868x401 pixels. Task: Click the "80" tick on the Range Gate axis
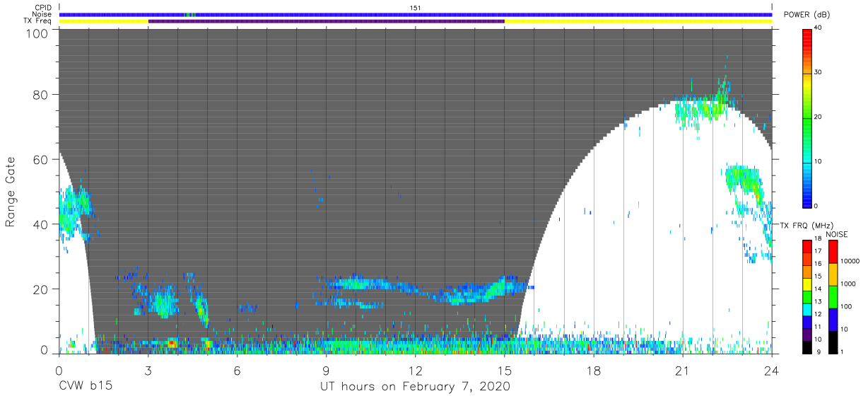(x=40, y=95)
